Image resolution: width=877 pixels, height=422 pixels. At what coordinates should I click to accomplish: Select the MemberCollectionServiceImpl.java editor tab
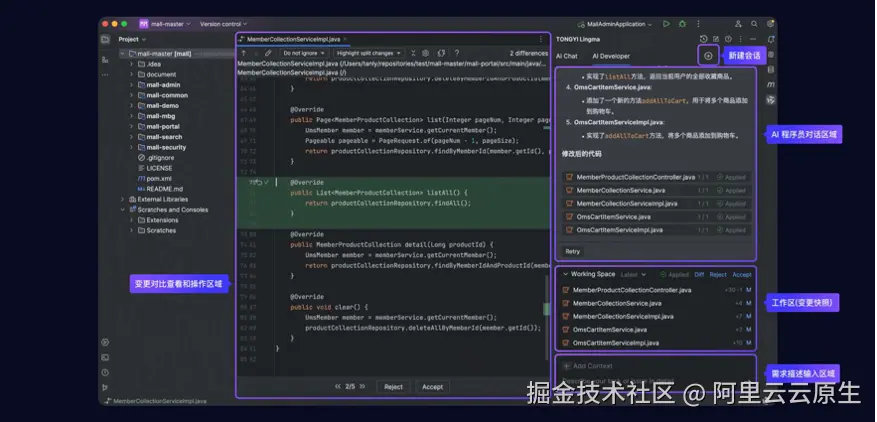pos(294,39)
